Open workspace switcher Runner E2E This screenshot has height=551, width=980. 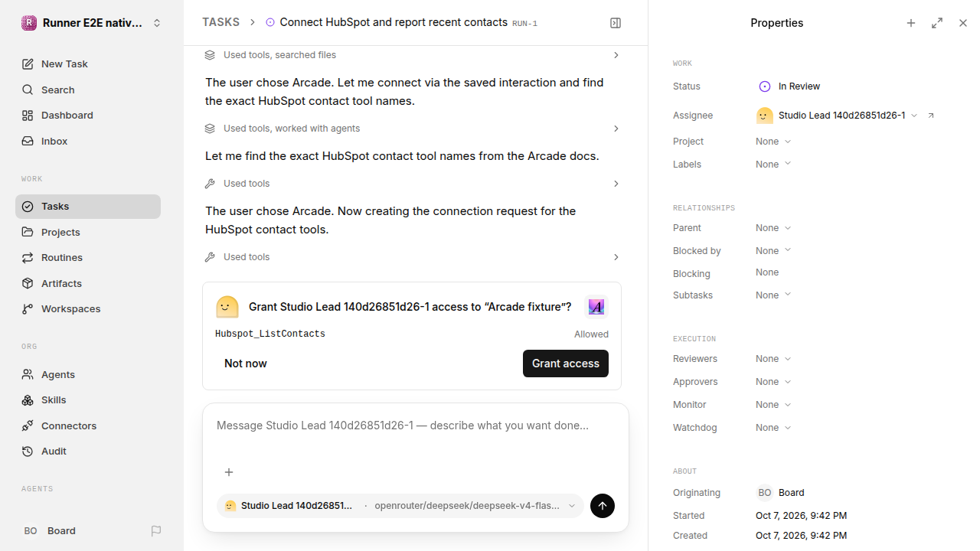coord(92,23)
